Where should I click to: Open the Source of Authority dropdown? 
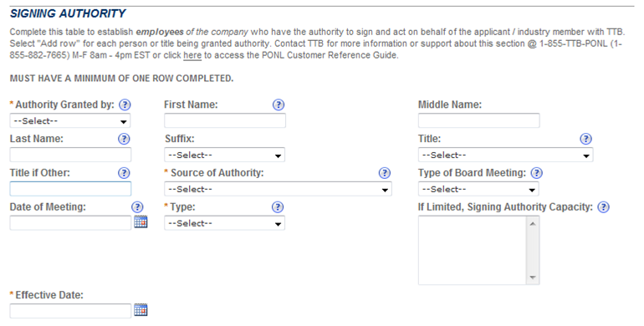tap(278, 189)
